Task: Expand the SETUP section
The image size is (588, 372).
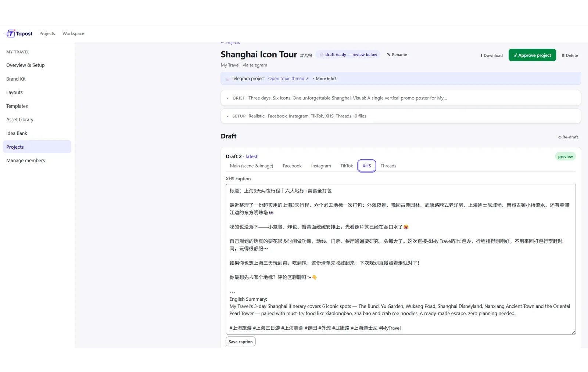Action: (x=401, y=116)
